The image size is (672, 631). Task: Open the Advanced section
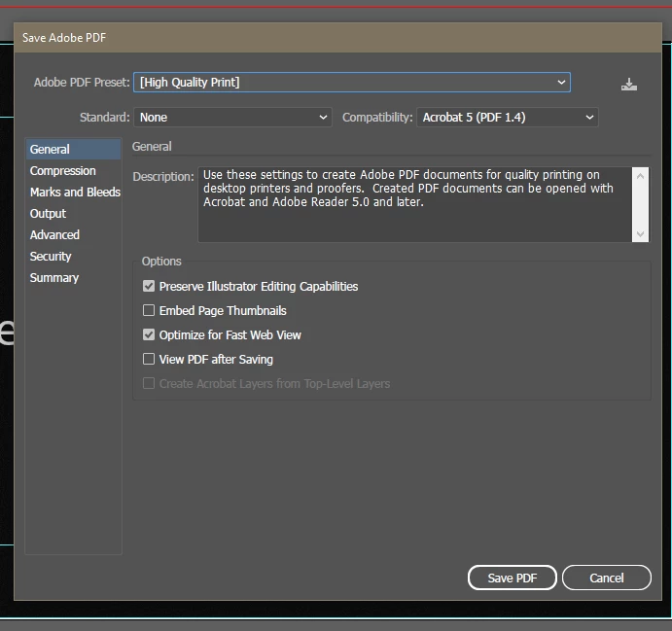(x=73, y=234)
